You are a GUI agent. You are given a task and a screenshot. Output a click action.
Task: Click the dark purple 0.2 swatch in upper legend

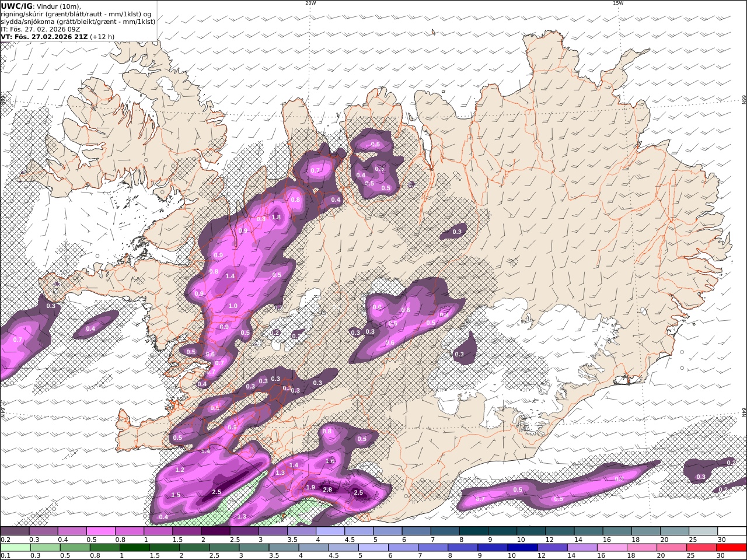click(x=15, y=531)
